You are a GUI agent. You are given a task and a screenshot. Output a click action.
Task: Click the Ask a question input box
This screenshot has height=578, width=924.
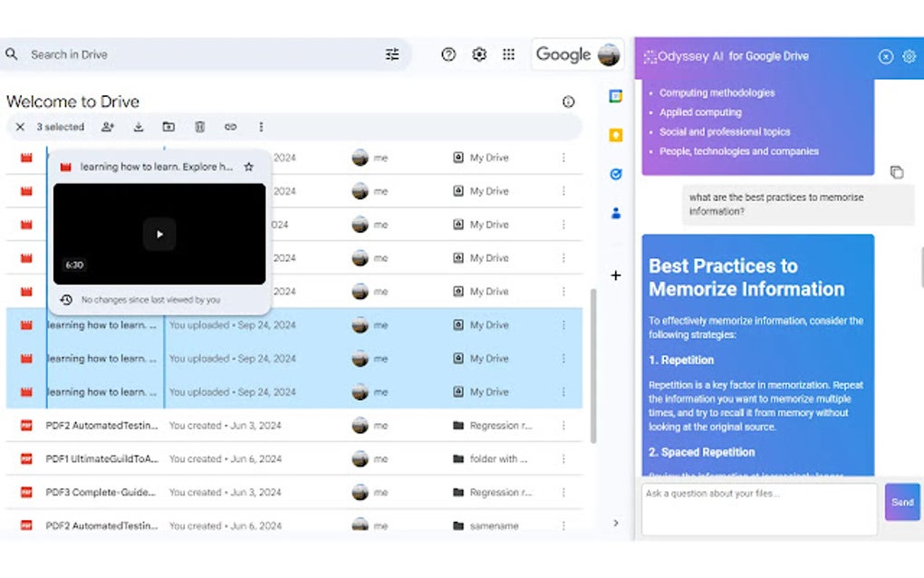click(x=759, y=509)
